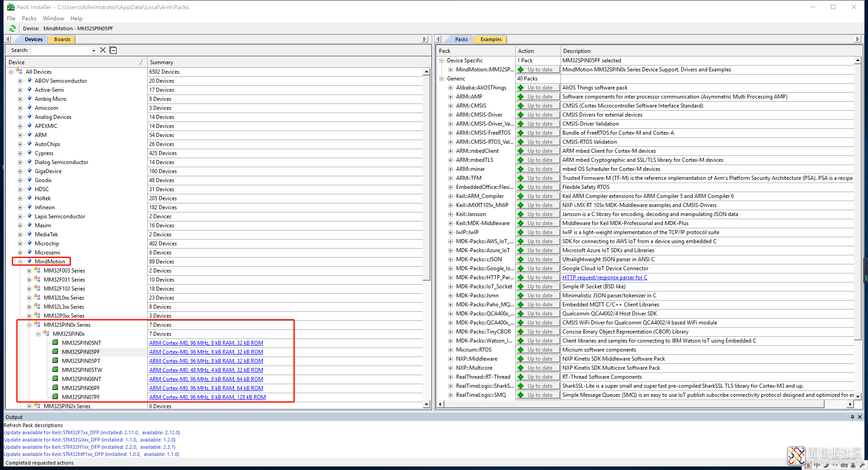Click the MM32SPIN05NT chip icon
868x470 pixels.
(55, 343)
